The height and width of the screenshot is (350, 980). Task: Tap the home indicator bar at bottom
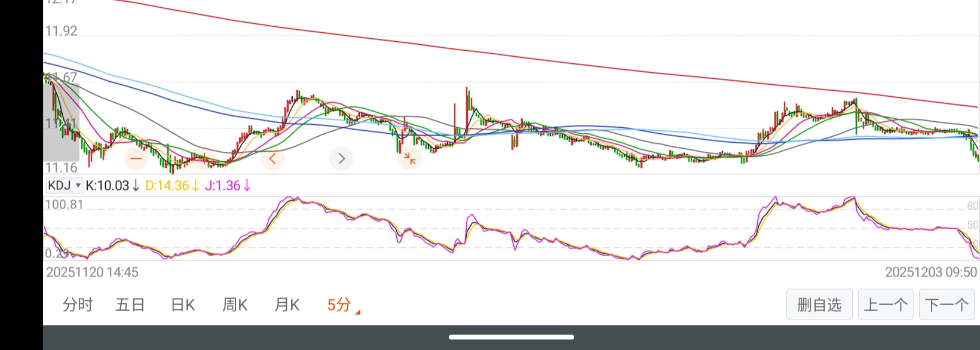pyautogui.click(x=512, y=337)
